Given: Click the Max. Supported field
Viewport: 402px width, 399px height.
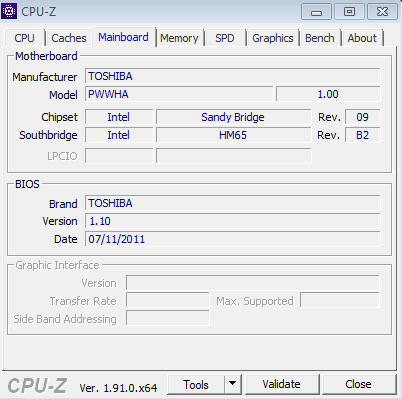Looking at the screenshot, I should point(340,300).
